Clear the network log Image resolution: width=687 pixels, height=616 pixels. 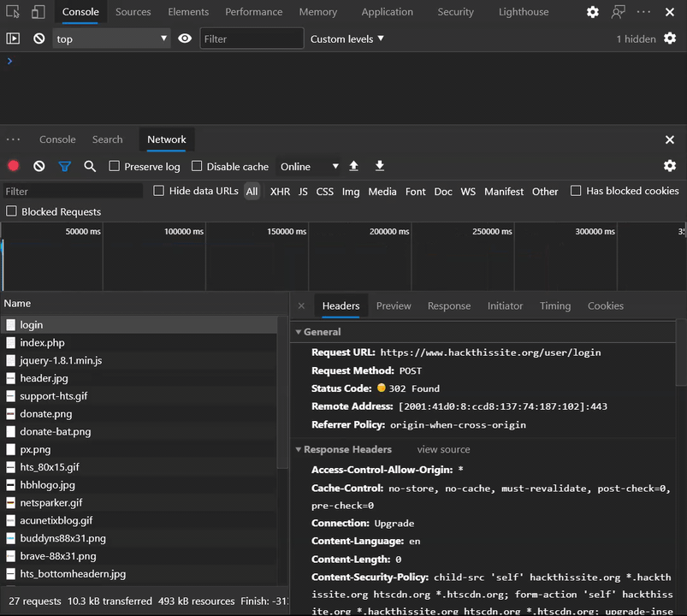pyautogui.click(x=39, y=166)
